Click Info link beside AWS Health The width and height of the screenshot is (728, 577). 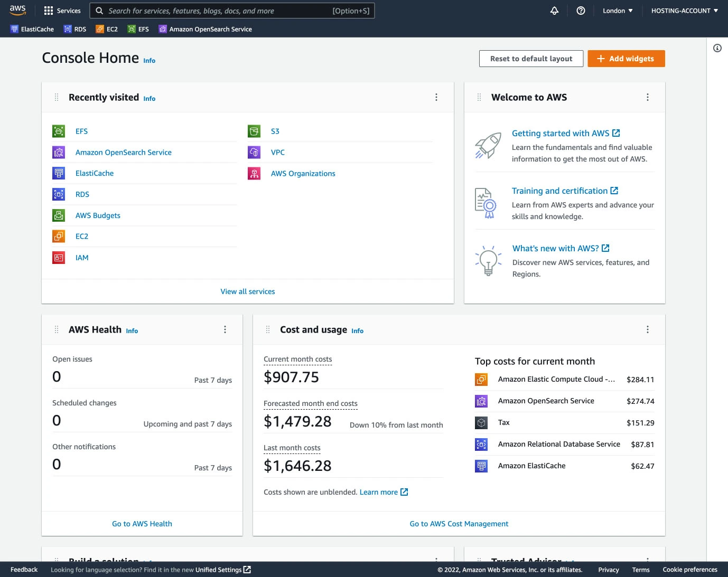132,331
